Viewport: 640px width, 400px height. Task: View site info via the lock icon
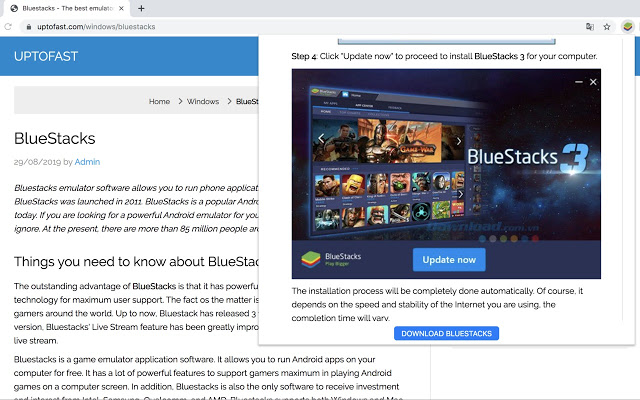[29, 27]
